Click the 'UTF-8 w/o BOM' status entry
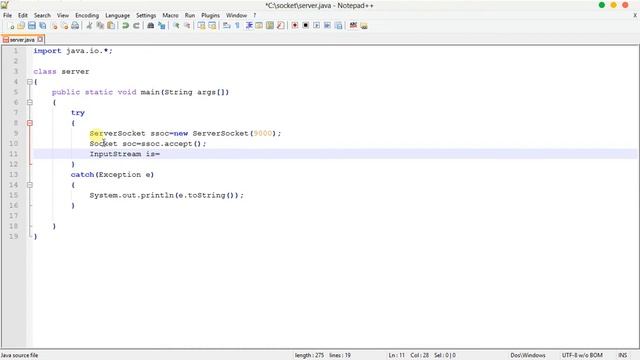 click(x=582, y=356)
